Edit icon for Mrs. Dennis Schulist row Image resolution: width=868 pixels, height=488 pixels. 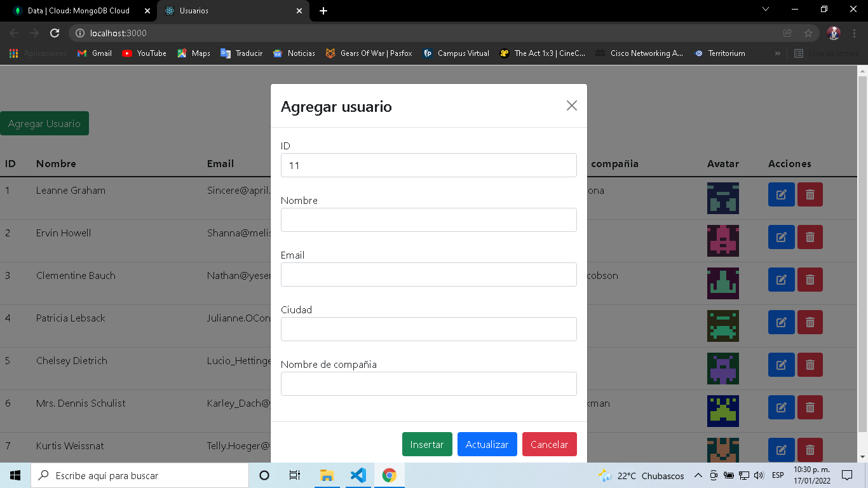782,407
